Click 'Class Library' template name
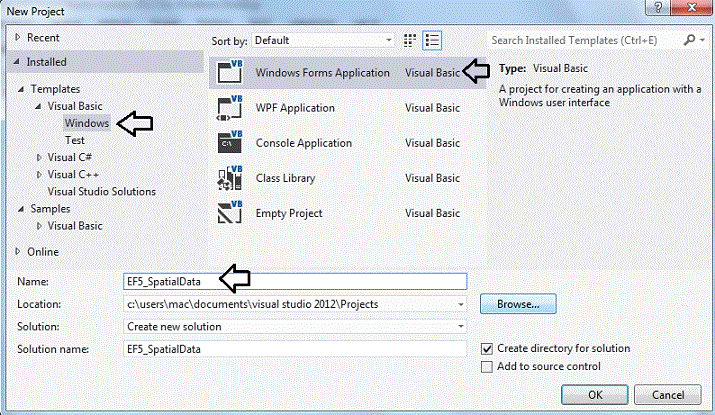This screenshot has height=415, width=715. (x=285, y=178)
